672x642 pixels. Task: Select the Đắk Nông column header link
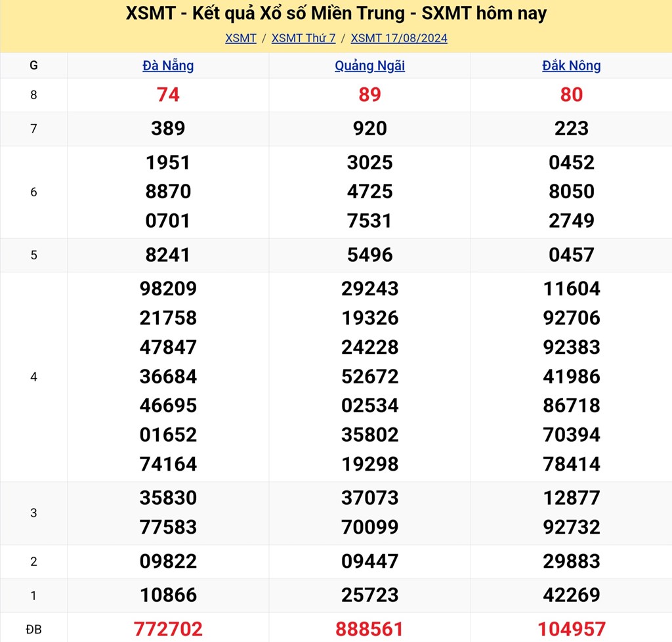571,66
